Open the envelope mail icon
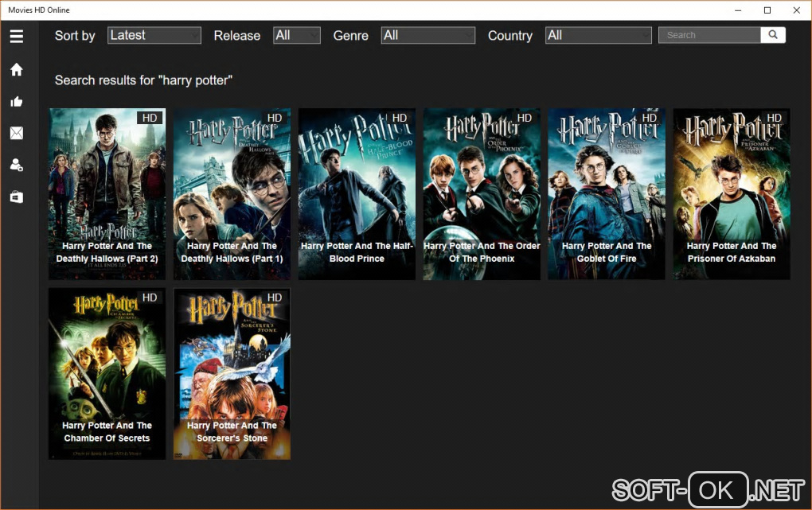This screenshot has width=812, height=510. (17, 133)
